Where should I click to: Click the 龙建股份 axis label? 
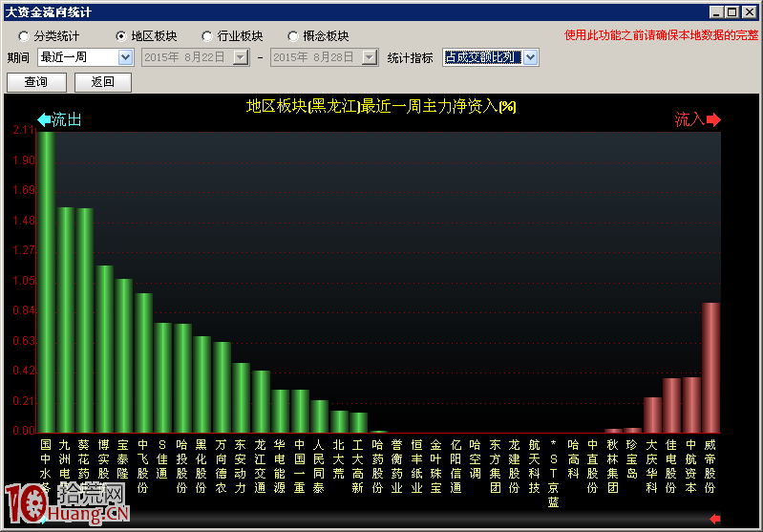coord(515,466)
